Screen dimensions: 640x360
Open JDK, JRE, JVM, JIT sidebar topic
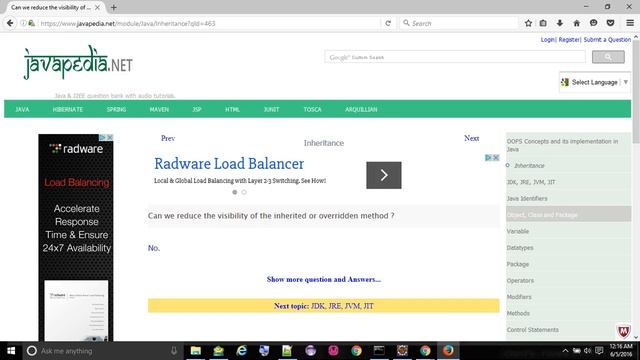click(x=531, y=182)
